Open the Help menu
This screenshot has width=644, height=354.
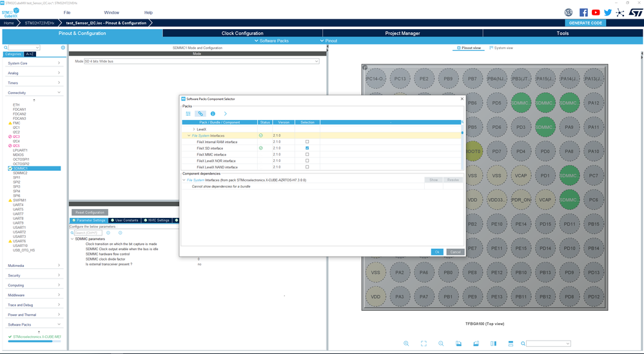point(148,13)
